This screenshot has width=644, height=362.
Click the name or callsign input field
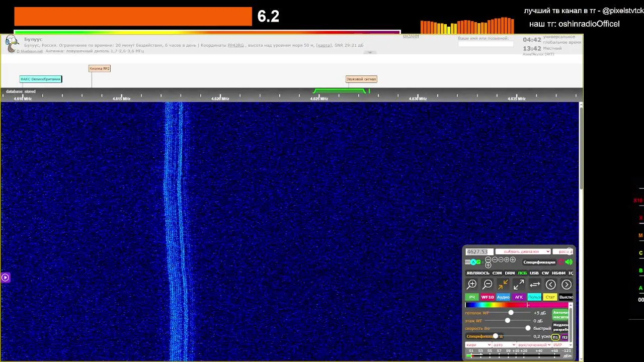(486, 44)
